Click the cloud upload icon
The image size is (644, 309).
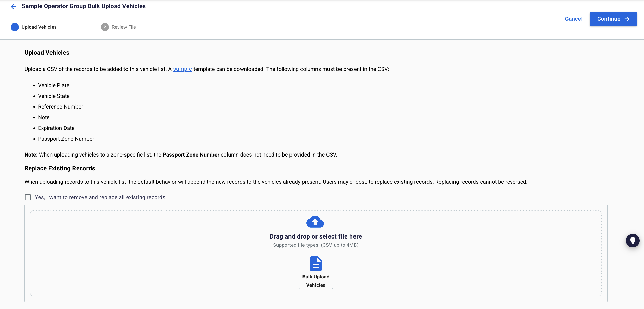[315, 222]
